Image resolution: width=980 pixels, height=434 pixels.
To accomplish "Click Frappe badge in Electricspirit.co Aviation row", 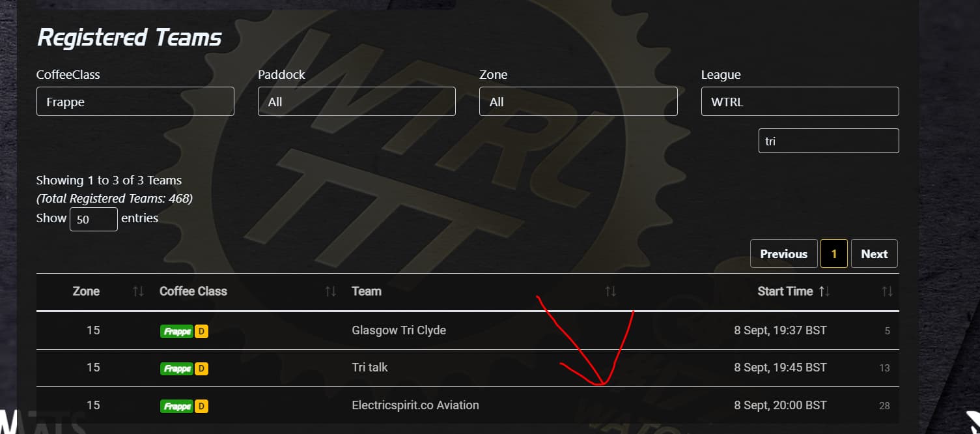I will (x=176, y=406).
